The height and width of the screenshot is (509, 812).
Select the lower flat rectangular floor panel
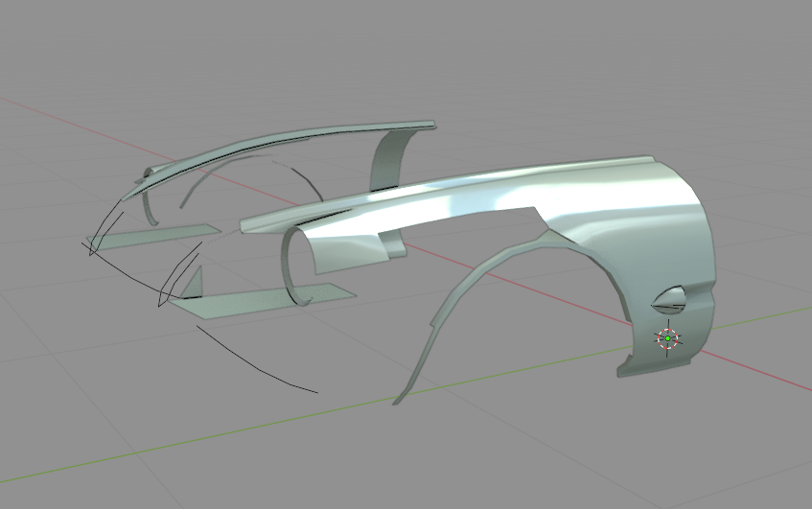(264, 300)
